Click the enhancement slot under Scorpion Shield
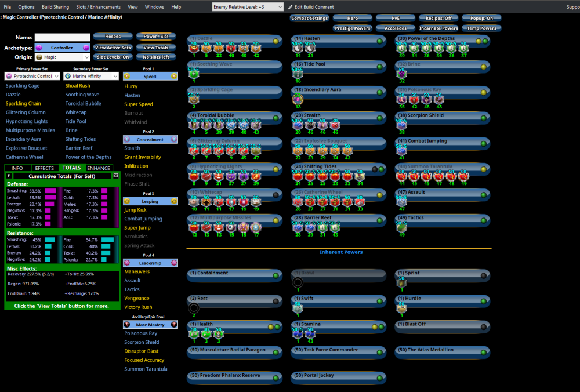The height and width of the screenshot is (392, 580). pos(402,125)
